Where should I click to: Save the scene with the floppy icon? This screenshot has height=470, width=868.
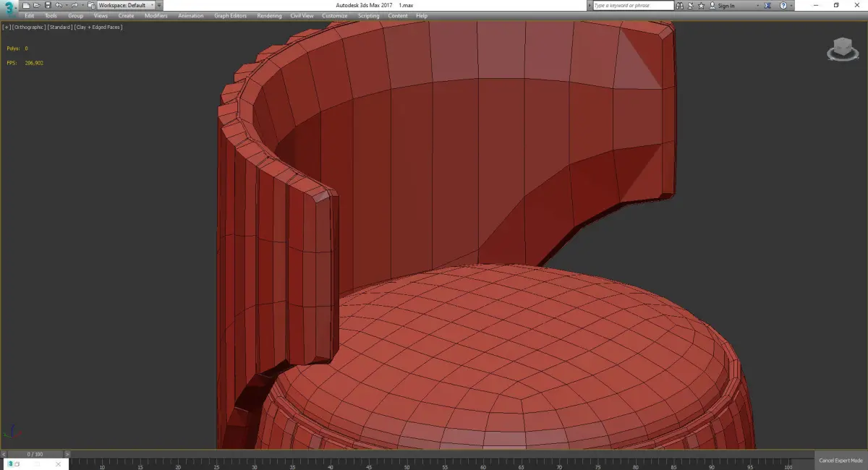point(48,5)
